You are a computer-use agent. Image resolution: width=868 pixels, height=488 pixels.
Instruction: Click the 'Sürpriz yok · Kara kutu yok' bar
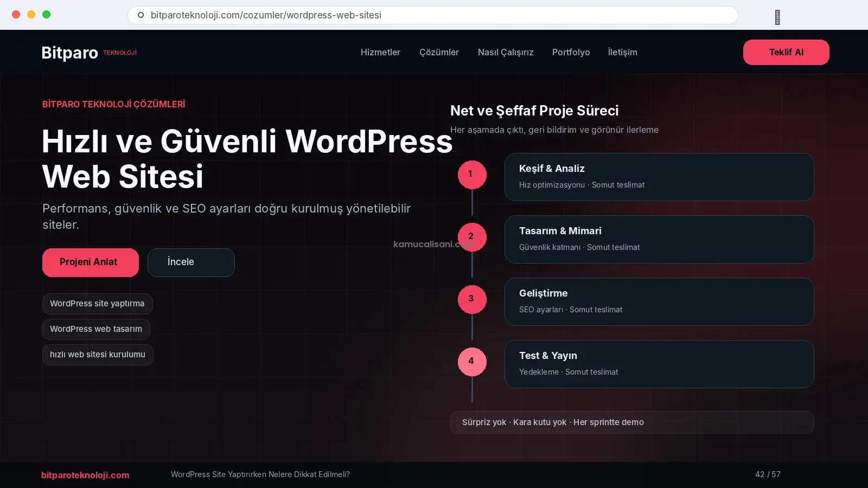pyautogui.click(x=632, y=422)
